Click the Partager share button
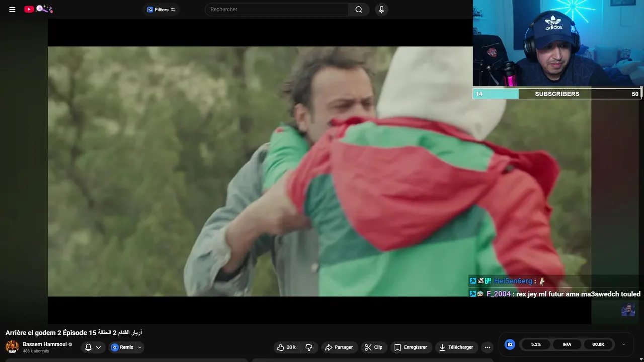Screen dimensions: 644x362 point(339,347)
